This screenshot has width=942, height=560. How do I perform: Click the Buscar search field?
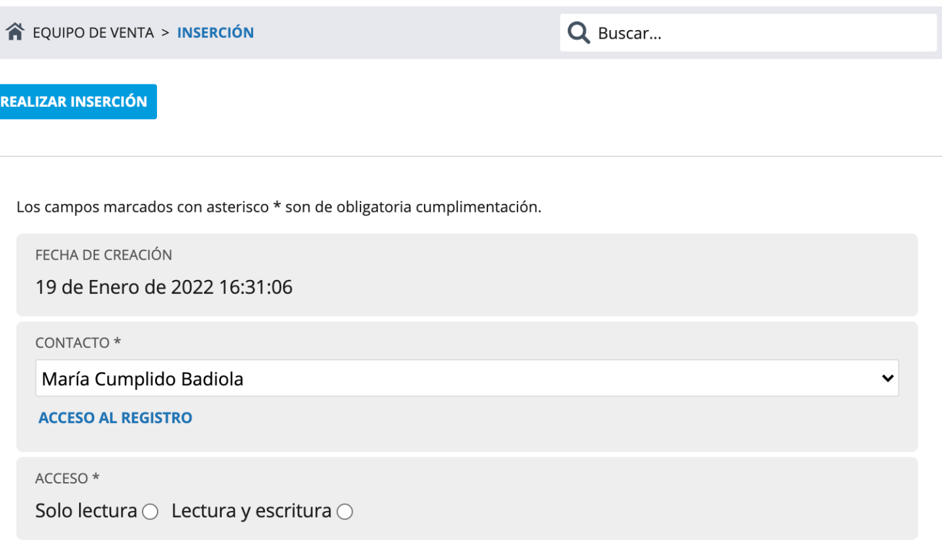(759, 33)
